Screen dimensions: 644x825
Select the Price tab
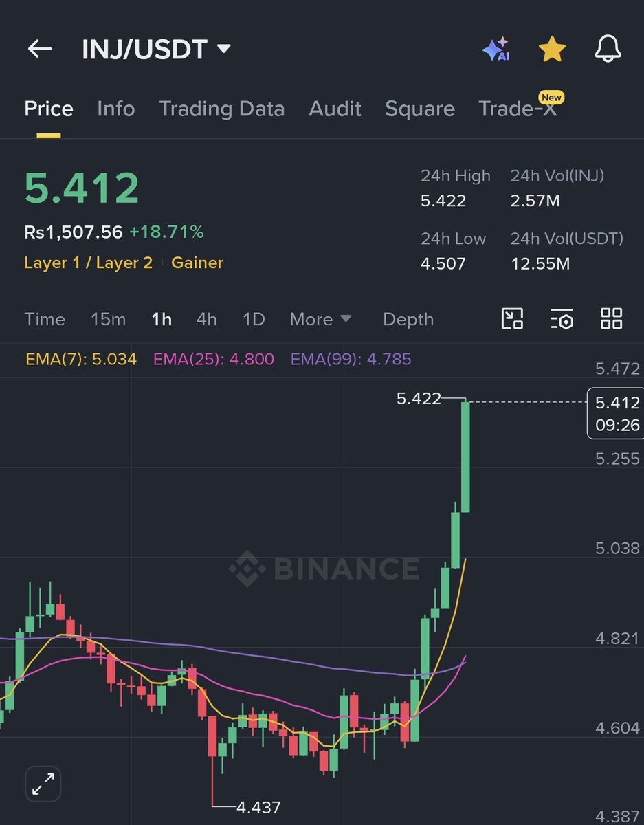point(49,109)
